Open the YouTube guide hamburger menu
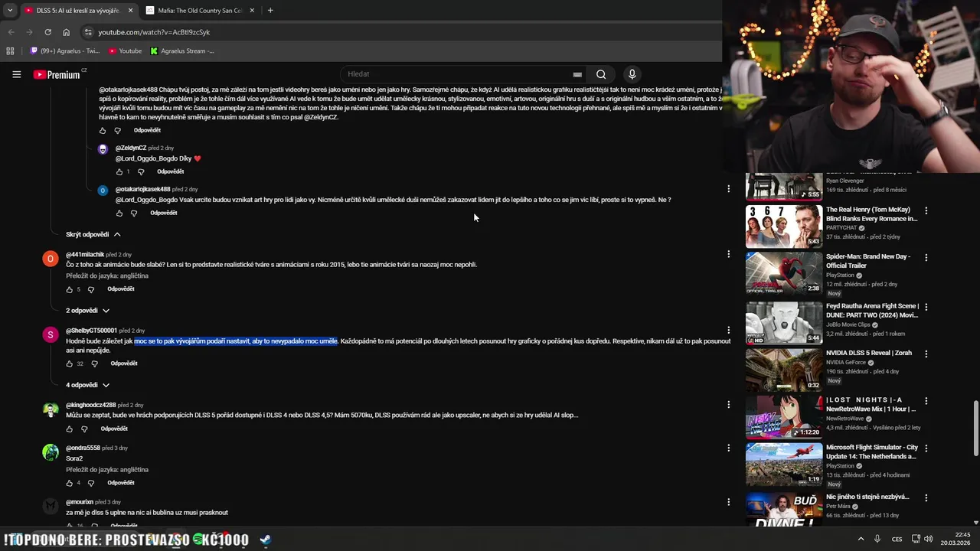 click(16, 74)
